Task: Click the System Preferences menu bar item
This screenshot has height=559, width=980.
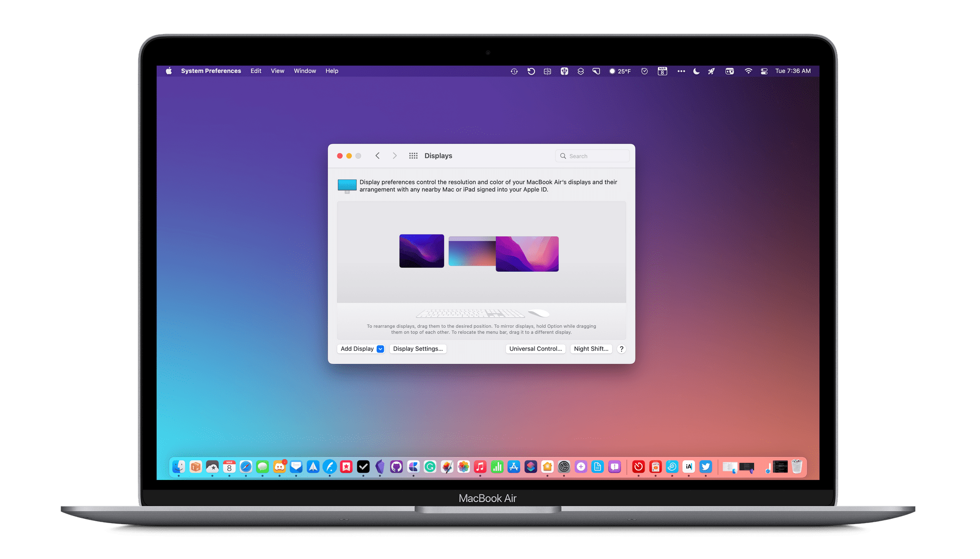Action: (211, 71)
